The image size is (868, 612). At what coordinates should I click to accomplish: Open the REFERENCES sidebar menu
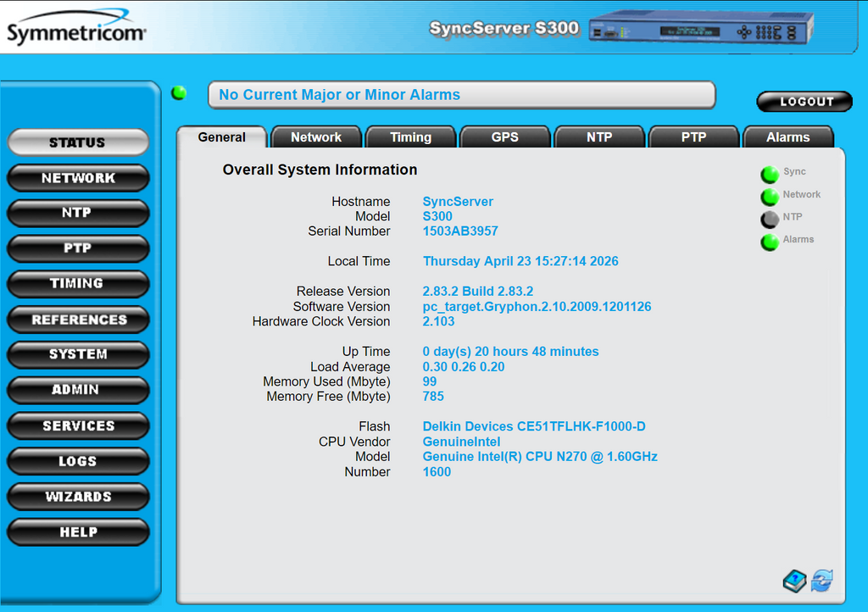(78, 320)
